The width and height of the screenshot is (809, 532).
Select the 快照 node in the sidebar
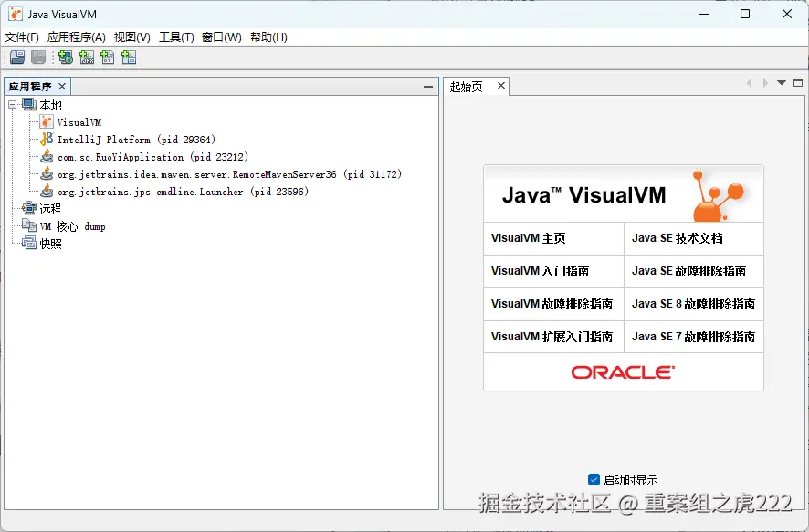[x=50, y=243]
